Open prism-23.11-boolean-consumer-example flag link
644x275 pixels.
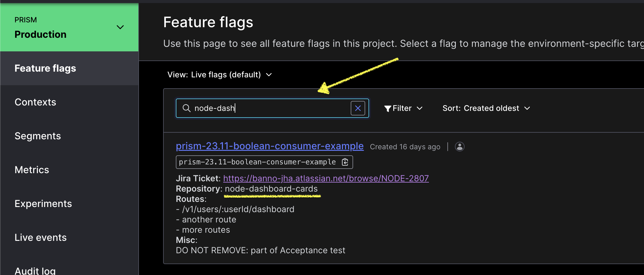(x=269, y=146)
